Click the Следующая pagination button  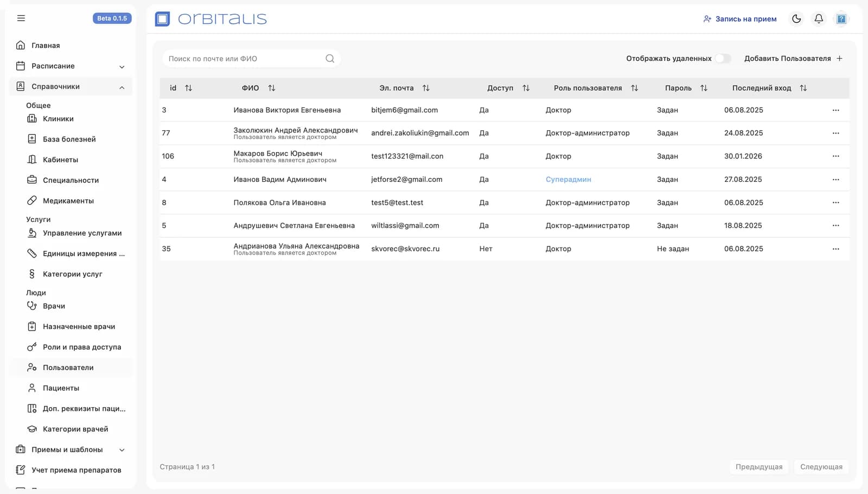[x=821, y=467]
